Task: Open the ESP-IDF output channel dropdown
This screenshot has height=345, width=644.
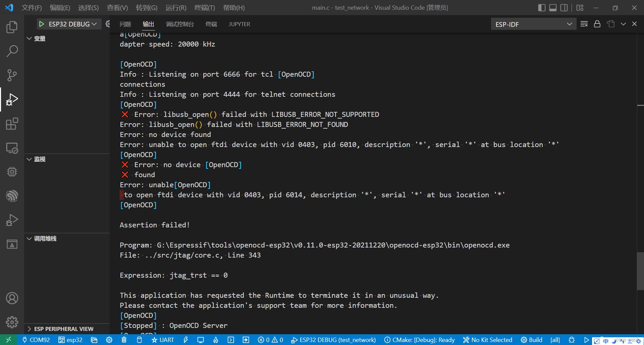Action: [x=533, y=24]
